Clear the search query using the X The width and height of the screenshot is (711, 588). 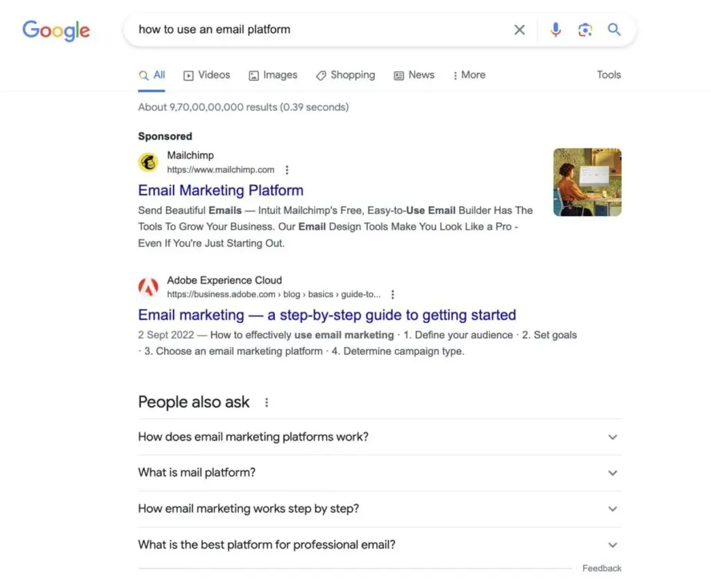[519, 30]
